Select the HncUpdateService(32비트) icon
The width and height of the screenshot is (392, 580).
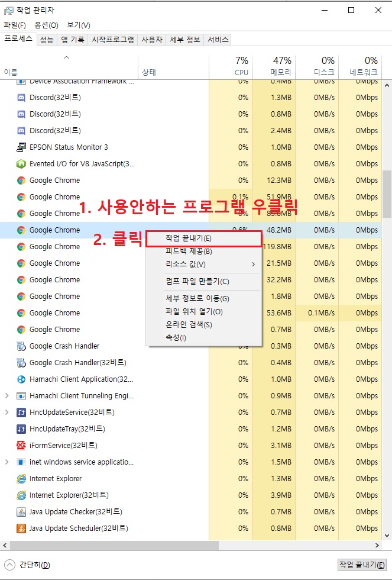click(x=21, y=413)
